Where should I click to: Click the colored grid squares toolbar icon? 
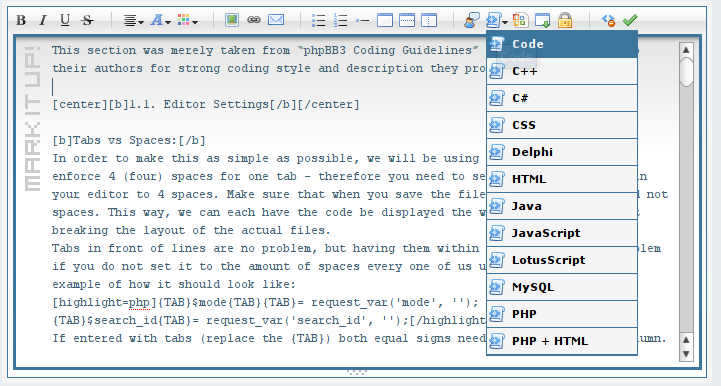point(521,20)
